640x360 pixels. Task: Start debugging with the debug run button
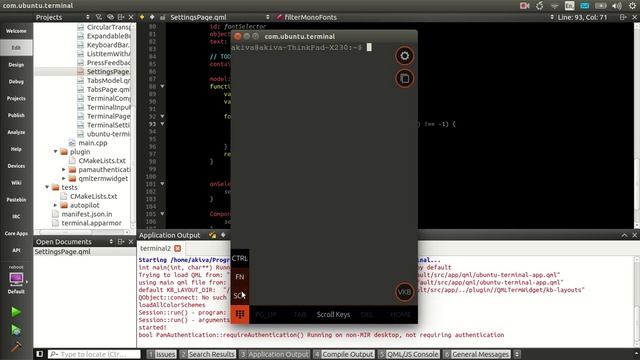pyautogui.click(x=16, y=330)
